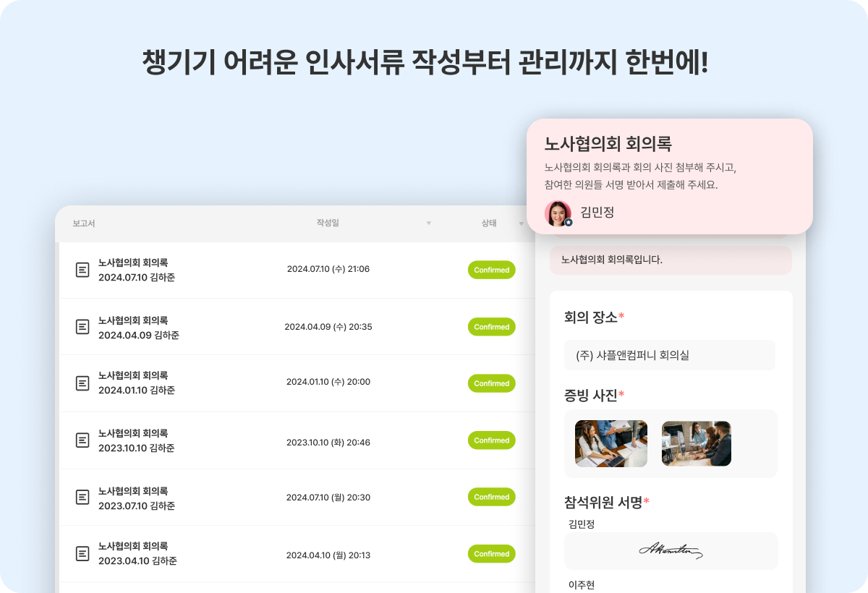Screen dimensions: 868x593
Task: Click the 보고서 column header
Action: click(84, 223)
